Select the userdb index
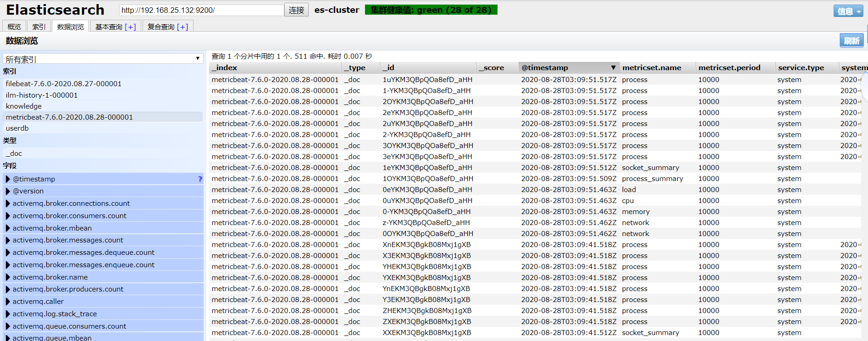Image resolution: width=868 pixels, height=341 pixels. 103,128
